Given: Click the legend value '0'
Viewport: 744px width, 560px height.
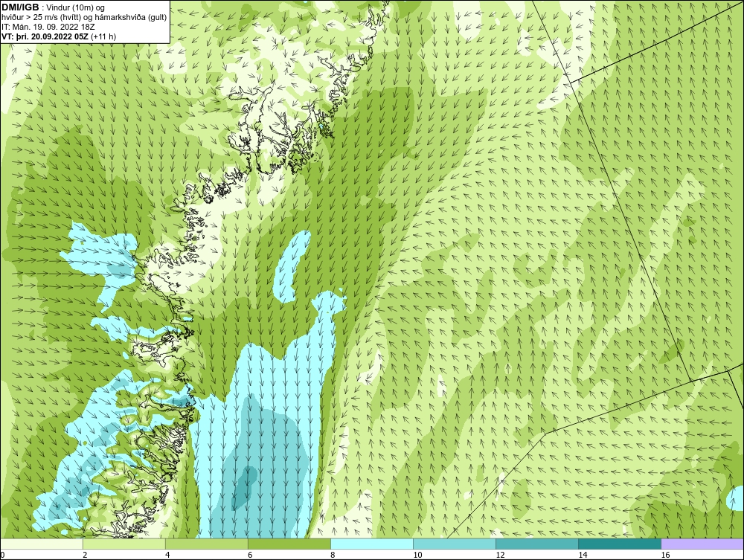Looking at the screenshot, I should (x=2, y=555).
